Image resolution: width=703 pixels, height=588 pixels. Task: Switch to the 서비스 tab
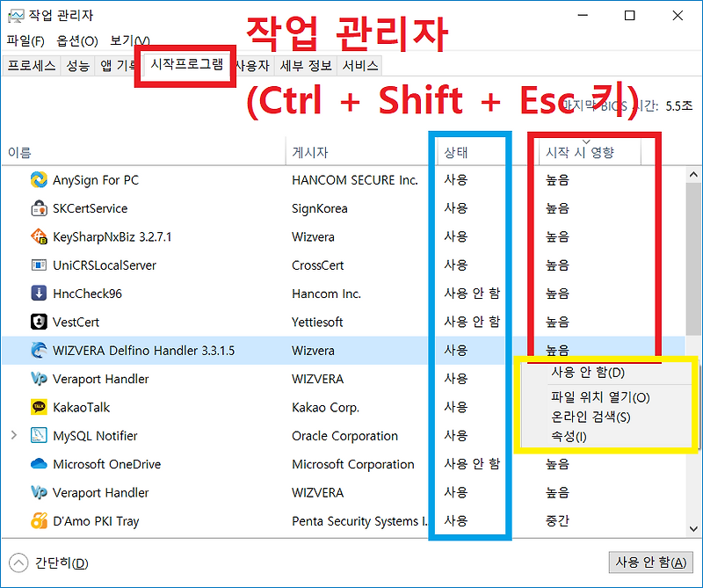pyautogui.click(x=360, y=66)
